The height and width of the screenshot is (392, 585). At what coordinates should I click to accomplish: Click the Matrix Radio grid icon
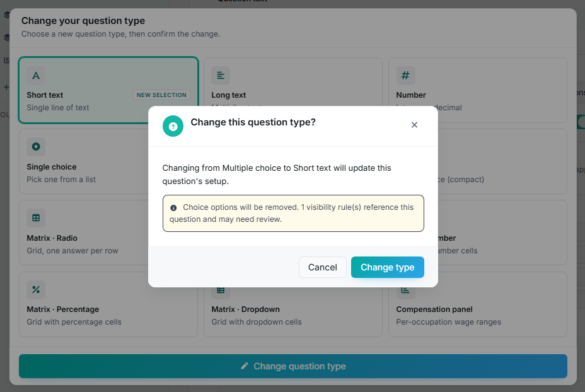click(x=36, y=218)
